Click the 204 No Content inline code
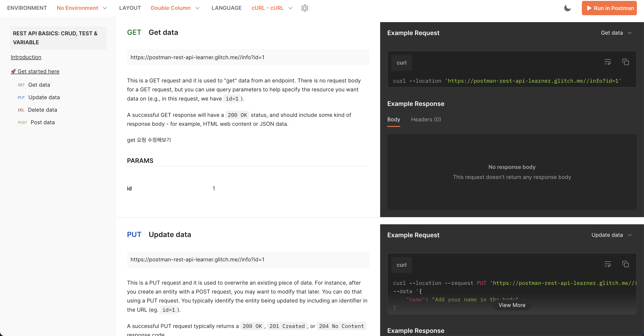Viewport: 644px width, 336px height. tap(341, 326)
